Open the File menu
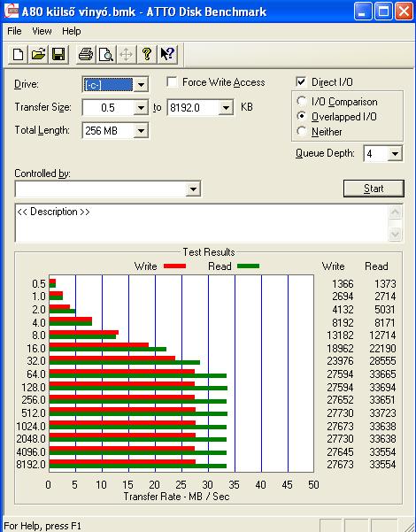Image resolution: width=416 pixels, height=532 pixels. 14,31
